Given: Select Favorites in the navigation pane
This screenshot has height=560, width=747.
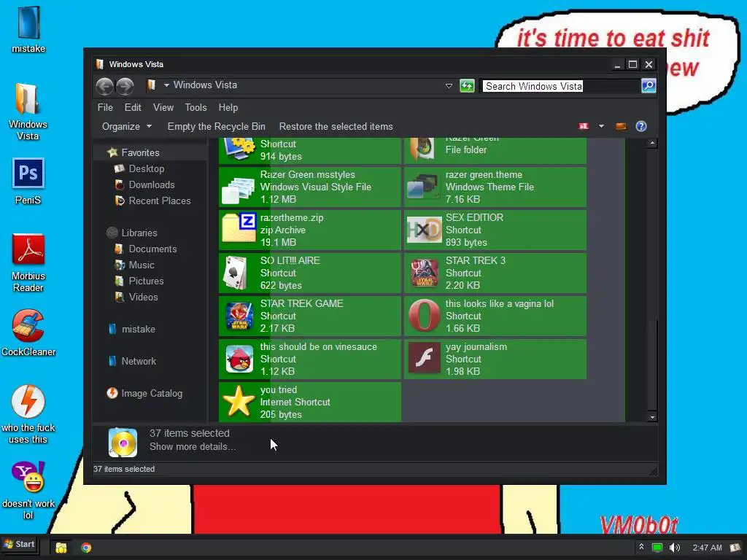Looking at the screenshot, I should [x=140, y=152].
